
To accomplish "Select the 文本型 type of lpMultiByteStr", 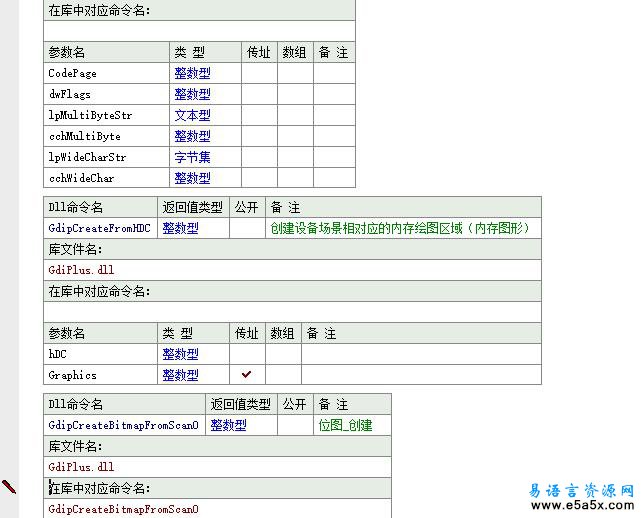I will tap(192, 115).
